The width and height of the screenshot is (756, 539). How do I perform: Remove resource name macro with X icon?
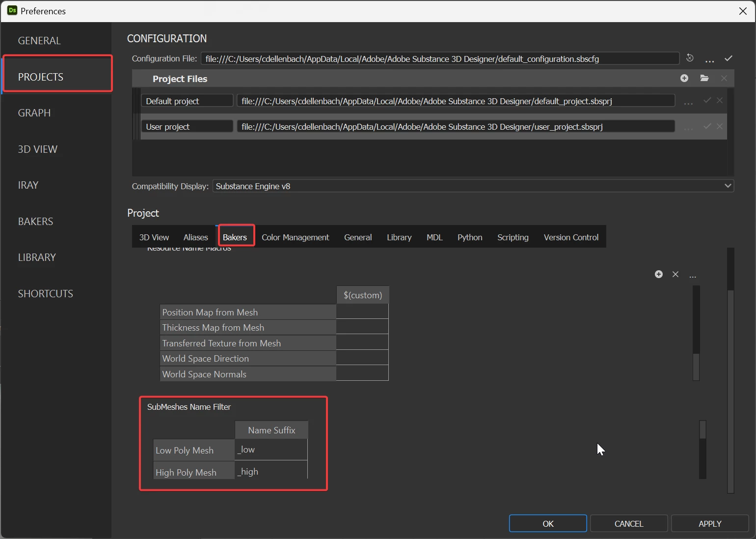pos(675,274)
